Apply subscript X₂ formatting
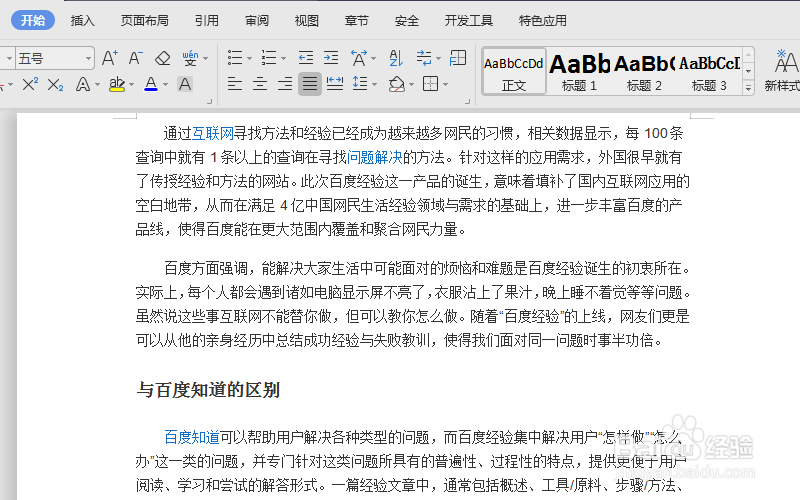 [x=55, y=84]
